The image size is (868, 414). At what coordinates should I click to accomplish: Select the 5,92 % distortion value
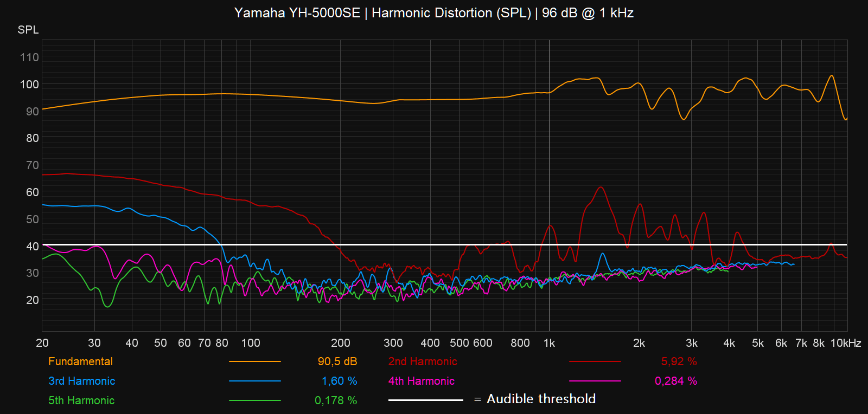(x=679, y=361)
